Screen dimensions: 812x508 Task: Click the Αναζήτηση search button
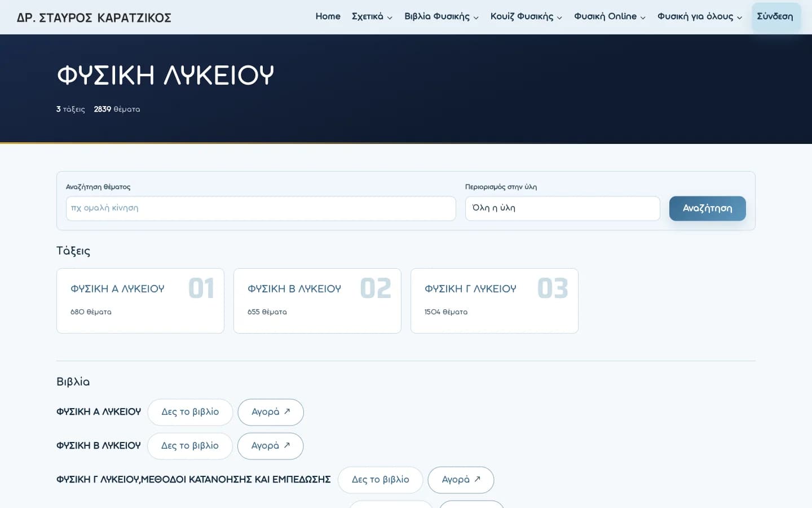pyautogui.click(x=707, y=208)
